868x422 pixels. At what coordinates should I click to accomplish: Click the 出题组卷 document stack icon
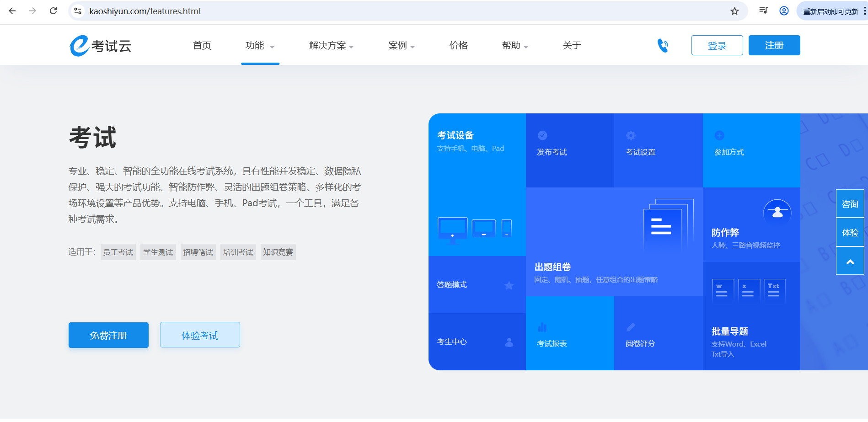click(x=668, y=224)
